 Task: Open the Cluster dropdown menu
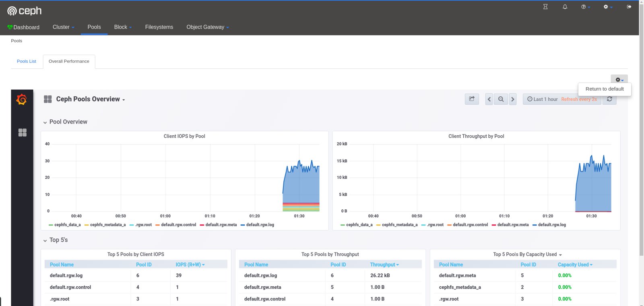(63, 27)
